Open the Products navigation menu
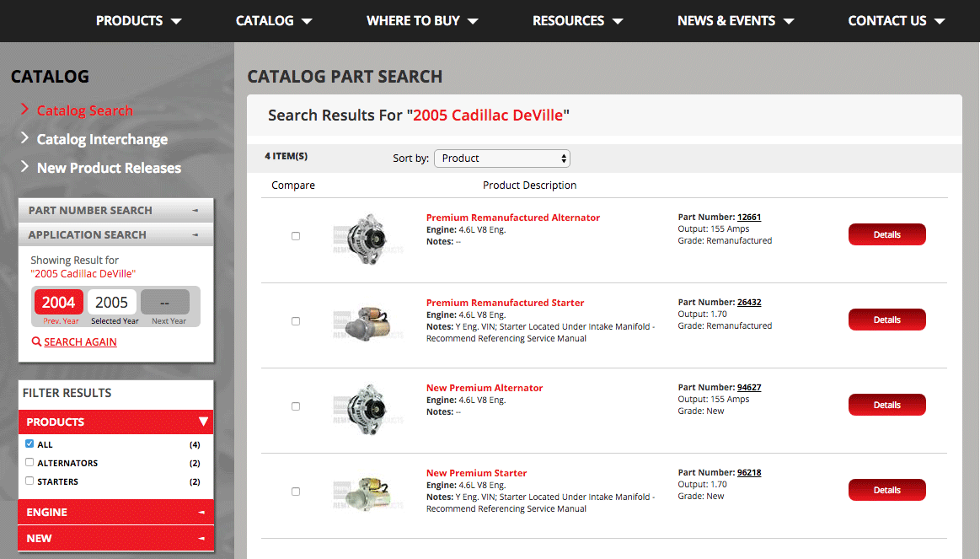The width and height of the screenshot is (980, 559). coord(138,20)
